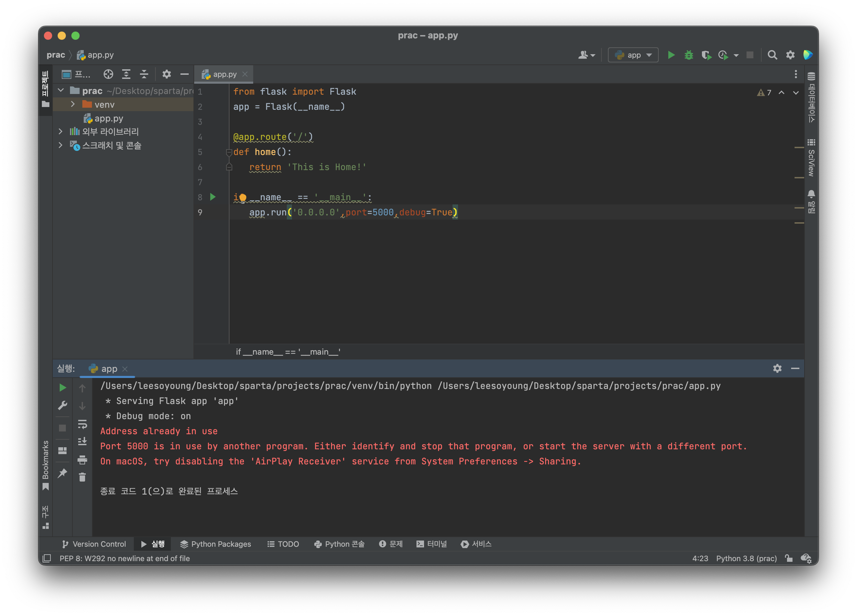This screenshot has width=857, height=616.
Task: Click the Python 3.8 (prac) interpreter selector
Action: pos(746,558)
